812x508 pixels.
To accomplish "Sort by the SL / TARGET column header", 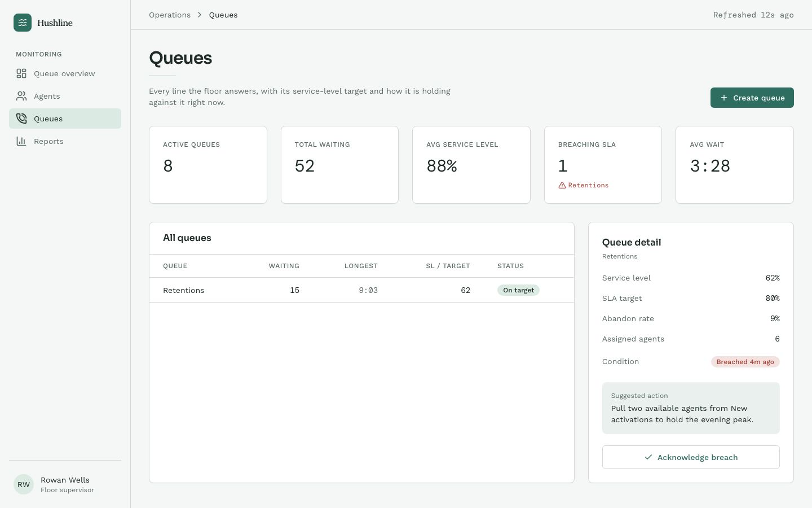I will pos(448,266).
